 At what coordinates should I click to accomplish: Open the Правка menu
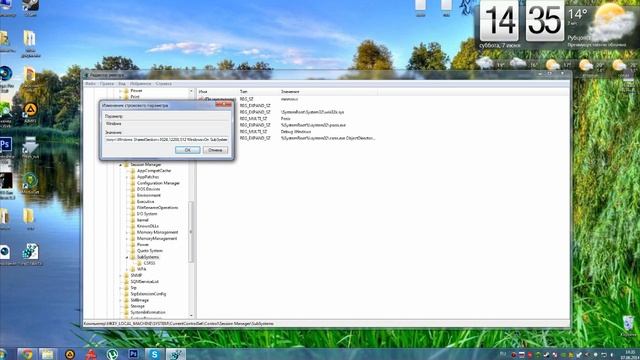click(x=107, y=84)
